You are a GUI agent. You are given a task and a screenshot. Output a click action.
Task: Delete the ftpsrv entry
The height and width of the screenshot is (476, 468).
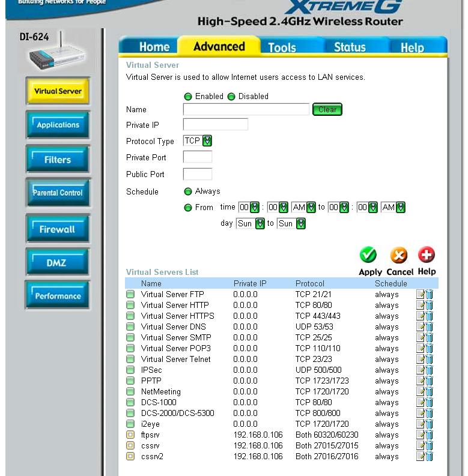tap(429, 435)
